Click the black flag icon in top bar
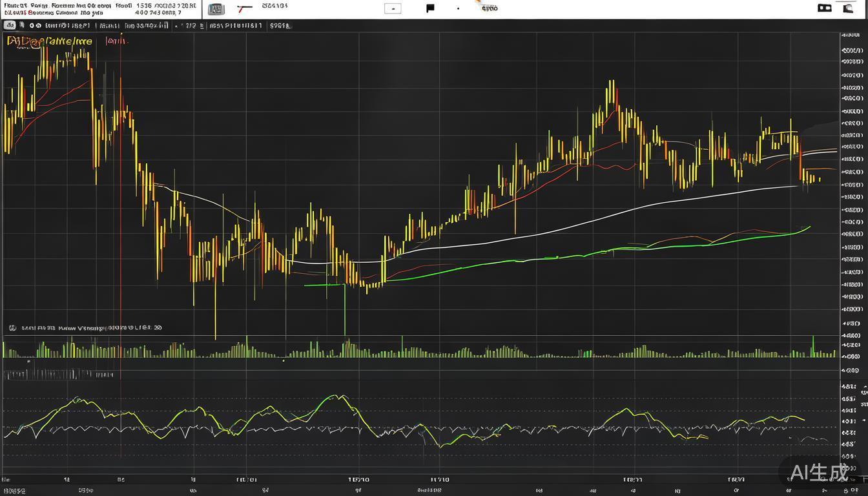The height and width of the screenshot is (496, 868). click(x=430, y=8)
